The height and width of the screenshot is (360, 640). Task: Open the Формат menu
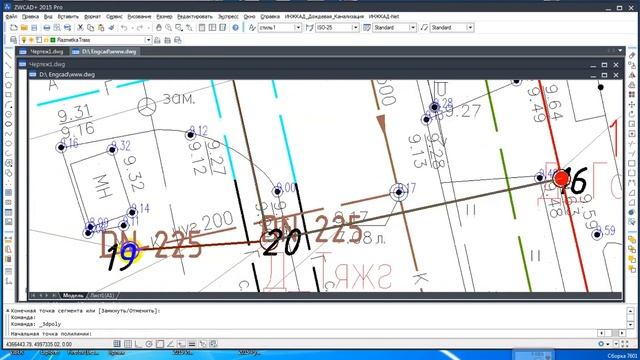click(x=92, y=16)
